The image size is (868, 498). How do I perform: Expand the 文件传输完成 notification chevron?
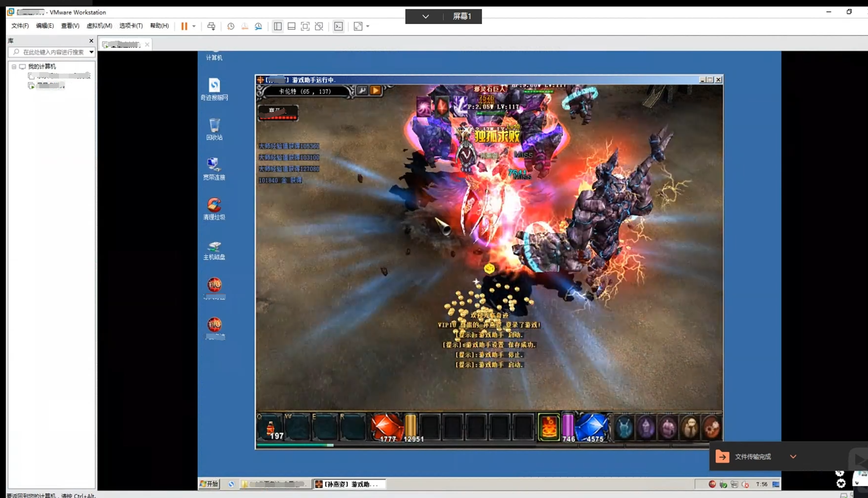click(793, 456)
